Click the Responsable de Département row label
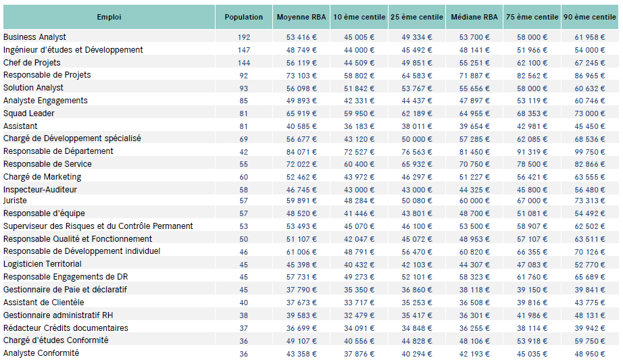 point(58,151)
